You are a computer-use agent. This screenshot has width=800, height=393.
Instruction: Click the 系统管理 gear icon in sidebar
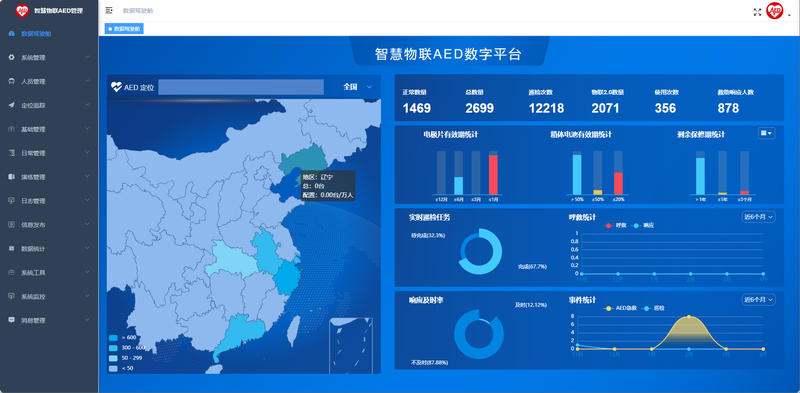coord(12,58)
